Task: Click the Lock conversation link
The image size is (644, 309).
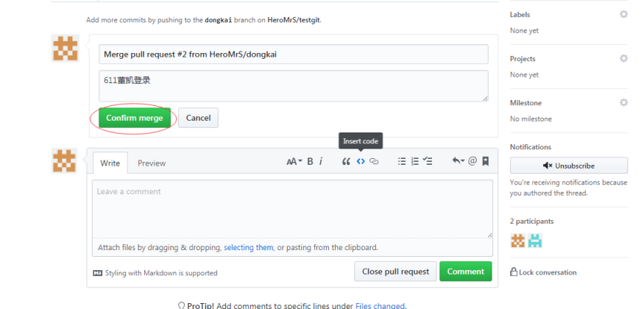Action: click(543, 272)
